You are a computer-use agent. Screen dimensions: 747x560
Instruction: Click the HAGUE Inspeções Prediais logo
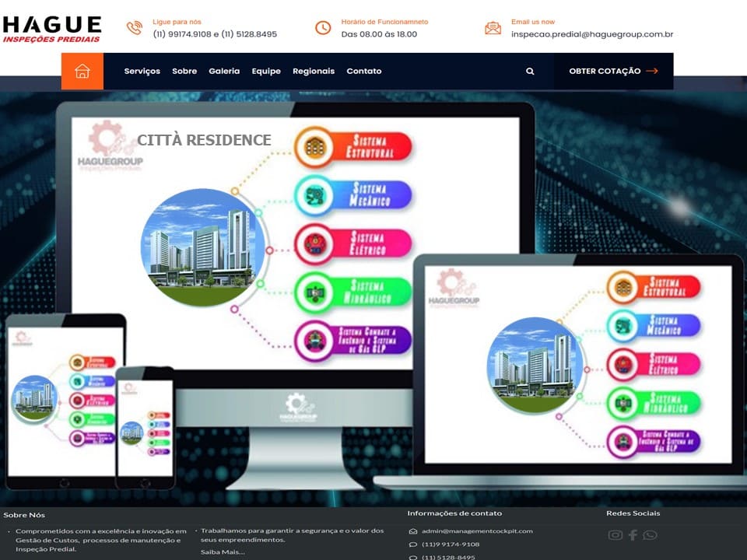pyautogui.click(x=52, y=29)
